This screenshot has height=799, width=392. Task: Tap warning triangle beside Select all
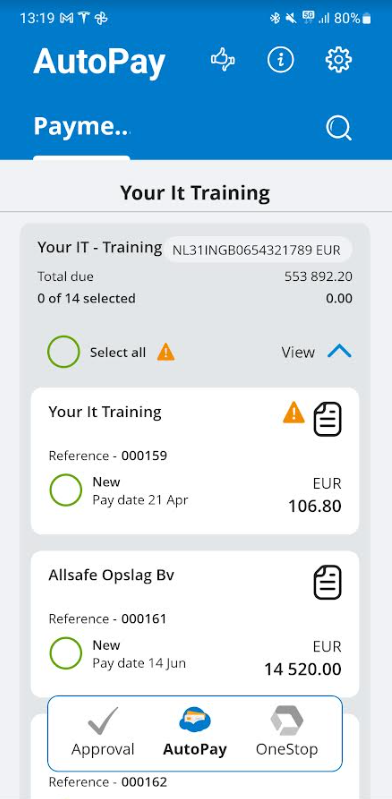166,352
